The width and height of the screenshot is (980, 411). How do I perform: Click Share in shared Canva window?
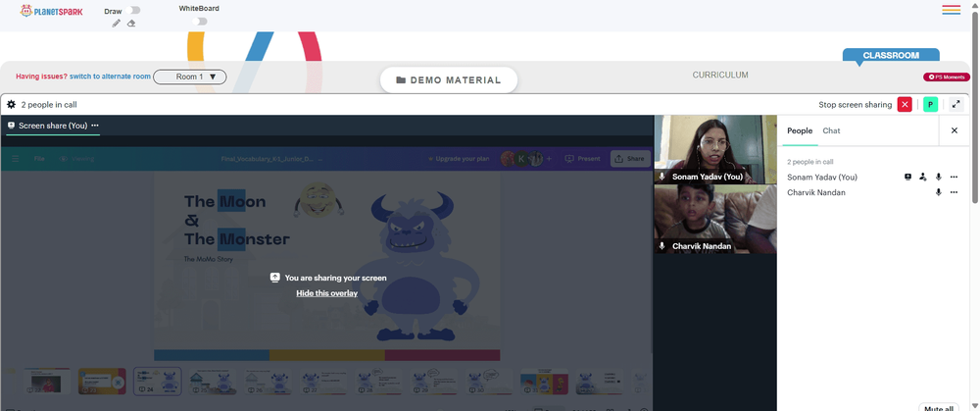630,159
